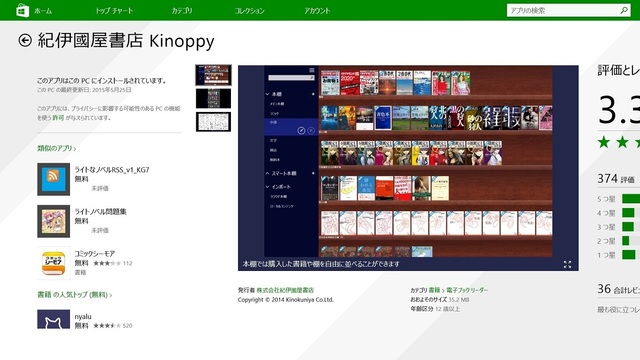Click the 許可 permissions link

coord(58,118)
